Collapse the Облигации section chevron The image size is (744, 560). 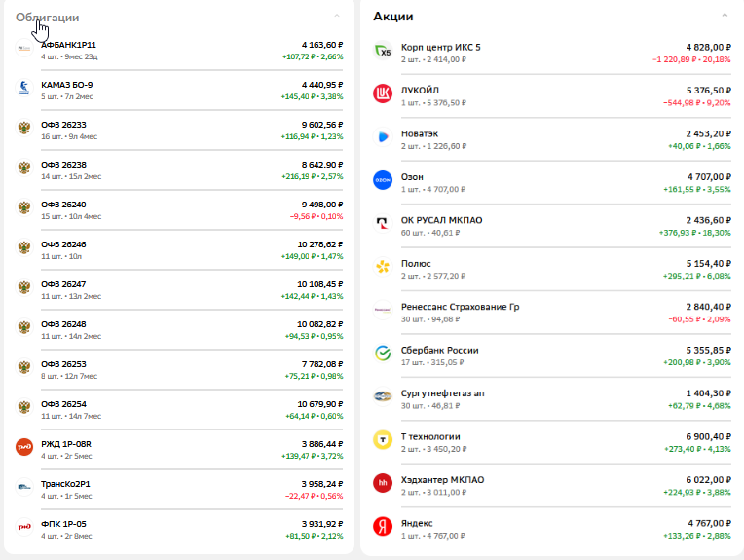coord(337,16)
